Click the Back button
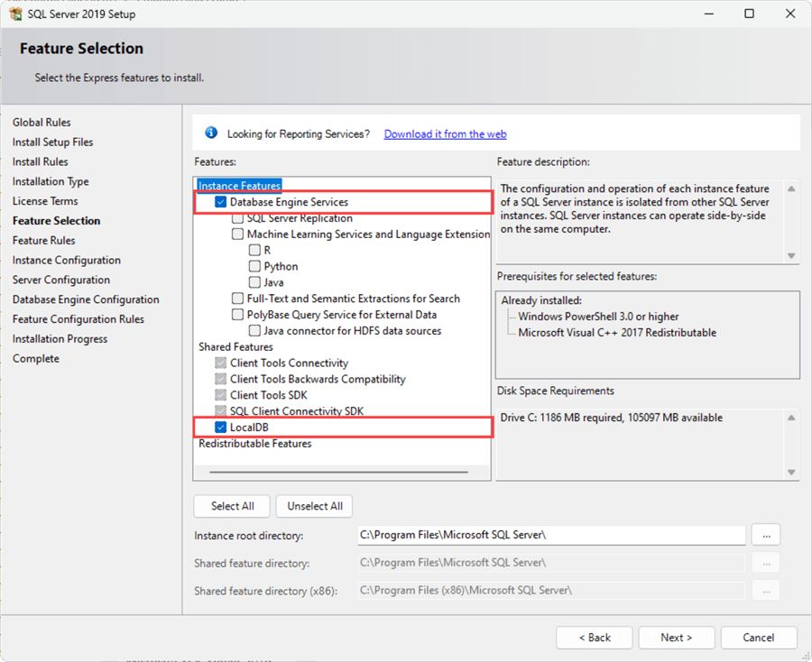The height and width of the screenshot is (662, 812). [595, 638]
